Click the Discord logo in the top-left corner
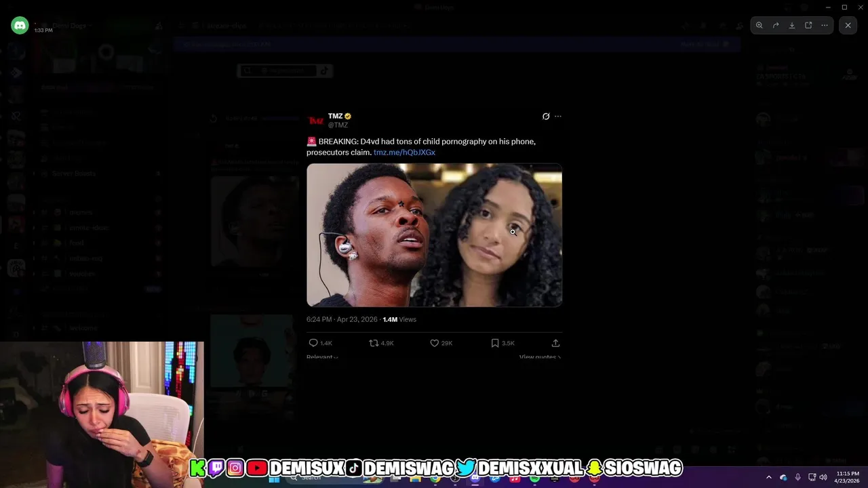 click(x=20, y=26)
